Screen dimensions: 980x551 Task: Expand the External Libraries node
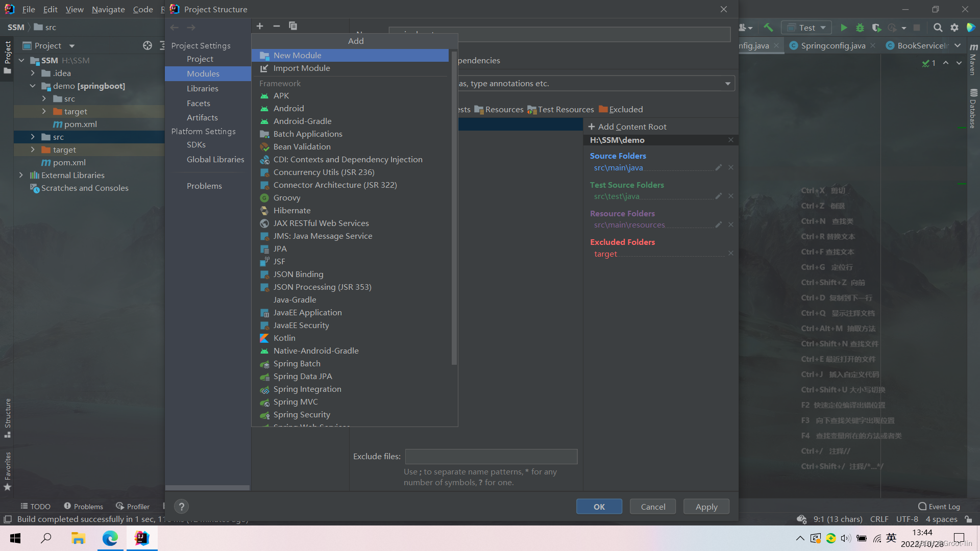[x=21, y=175]
